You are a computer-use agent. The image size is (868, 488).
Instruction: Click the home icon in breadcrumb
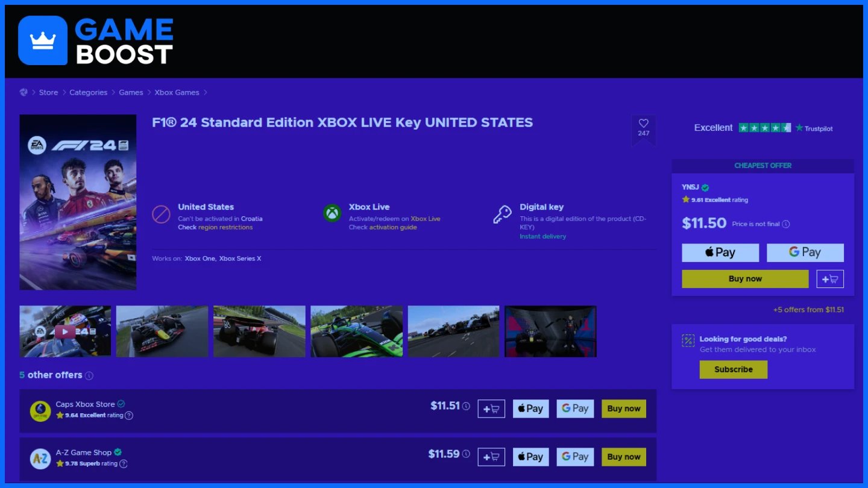[x=24, y=92]
